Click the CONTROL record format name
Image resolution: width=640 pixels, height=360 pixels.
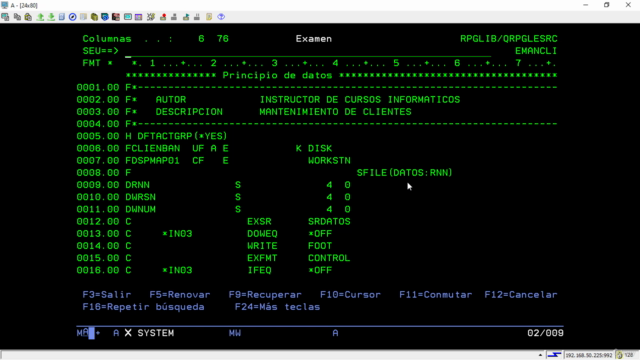[x=329, y=258]
